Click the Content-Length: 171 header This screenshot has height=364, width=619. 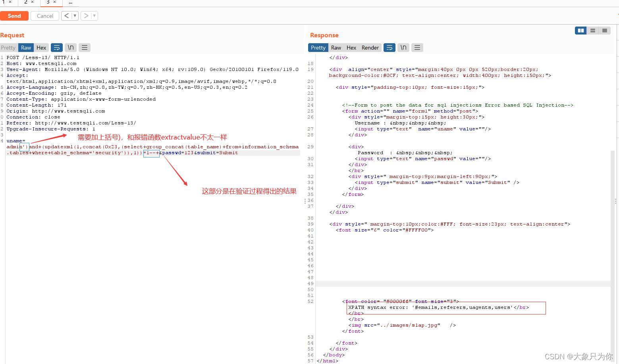(x=37, y=105)
